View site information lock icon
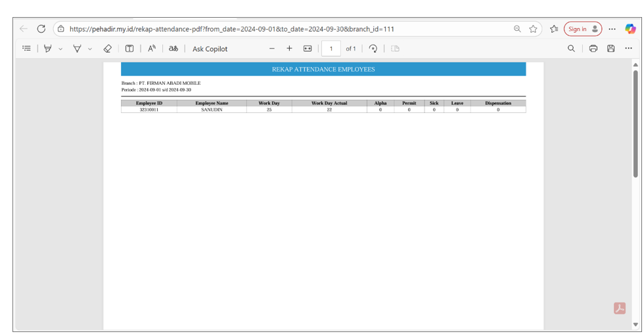This screenshot has height=336, width=644. 60,29
